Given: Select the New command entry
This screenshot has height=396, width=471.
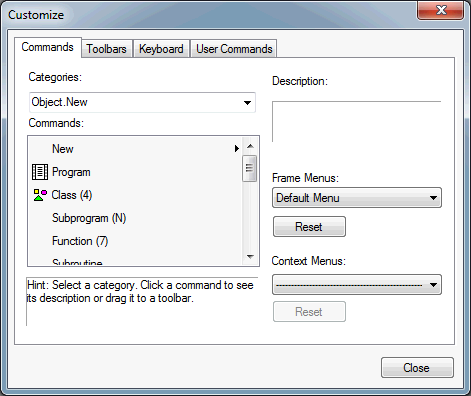Looking at the screenshot, I should click(x=135, y=149).
